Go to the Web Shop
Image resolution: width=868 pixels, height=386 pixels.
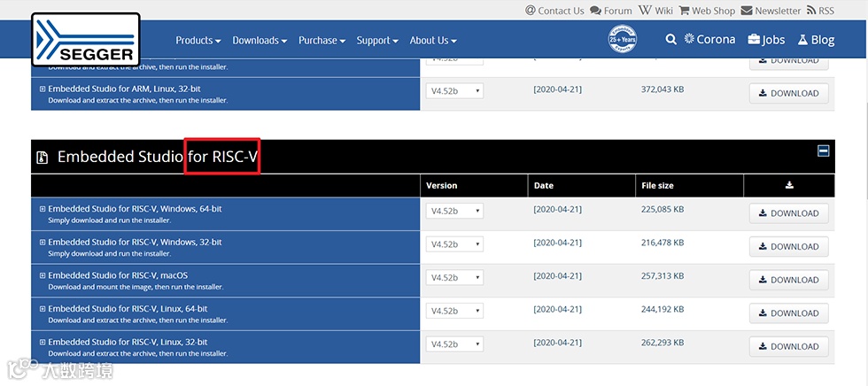(x=707, y=11)
